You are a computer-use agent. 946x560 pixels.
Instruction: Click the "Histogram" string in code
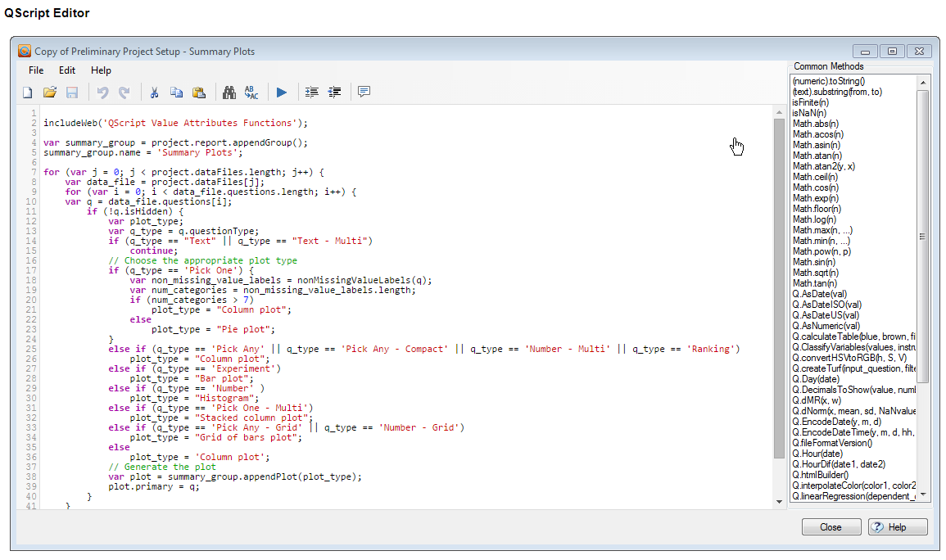pyautogui.click(x=224, y=398)
